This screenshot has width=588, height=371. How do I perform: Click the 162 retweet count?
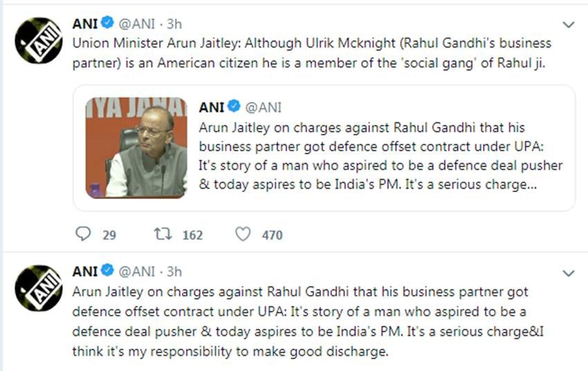point(192,235)
